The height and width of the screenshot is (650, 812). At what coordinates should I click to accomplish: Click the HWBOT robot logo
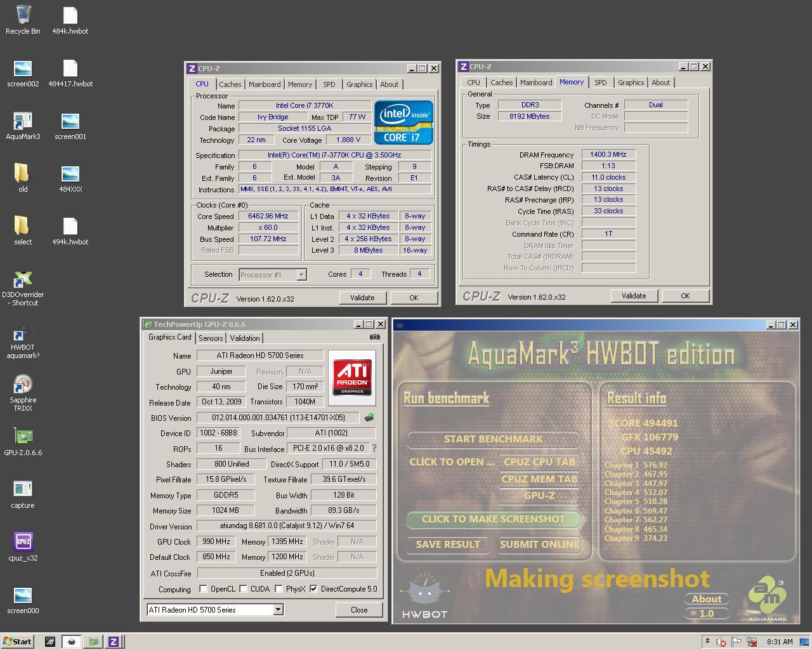click(x=424, y=595)
